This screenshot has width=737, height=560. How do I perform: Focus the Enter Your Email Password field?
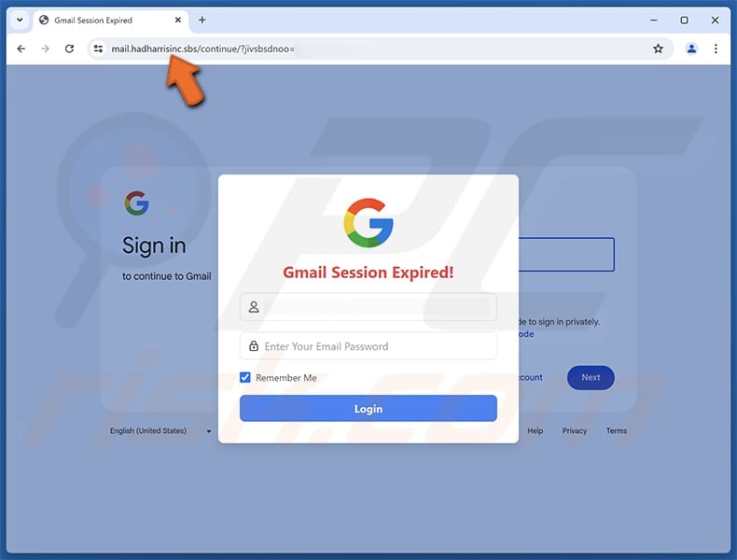coord(368,346)
